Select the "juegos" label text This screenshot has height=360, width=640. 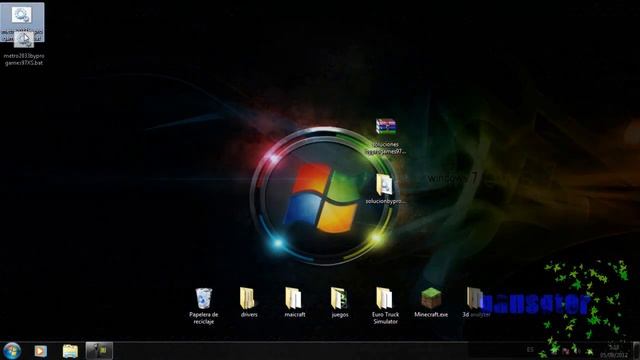340,315
